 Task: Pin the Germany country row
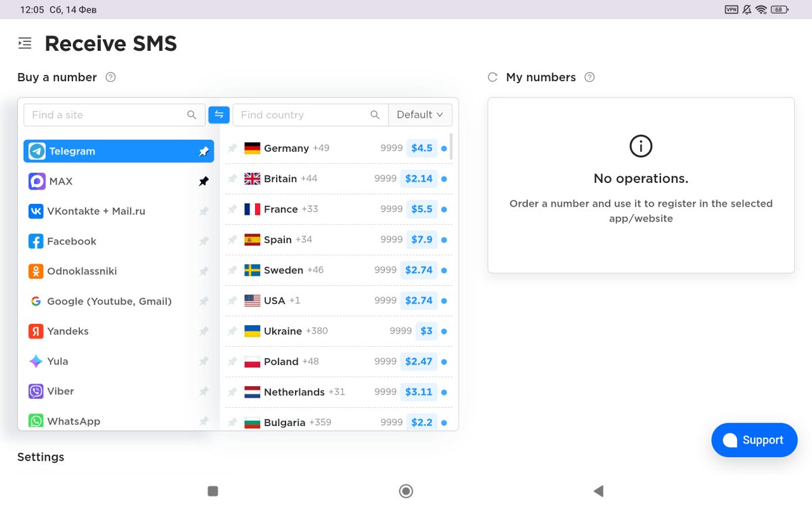coord(232,148)
